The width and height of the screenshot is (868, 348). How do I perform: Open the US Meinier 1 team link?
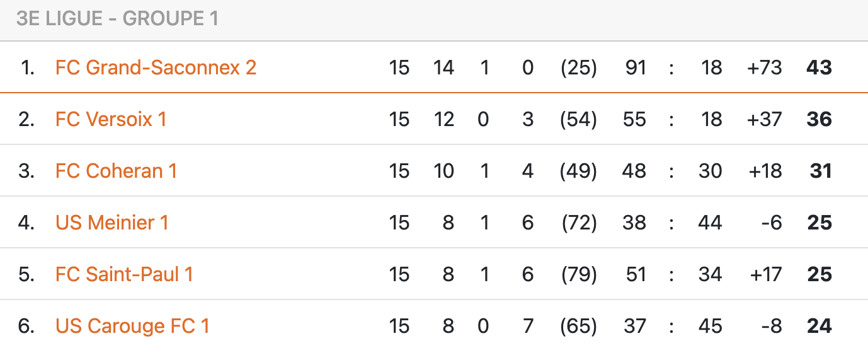[112, 223]
